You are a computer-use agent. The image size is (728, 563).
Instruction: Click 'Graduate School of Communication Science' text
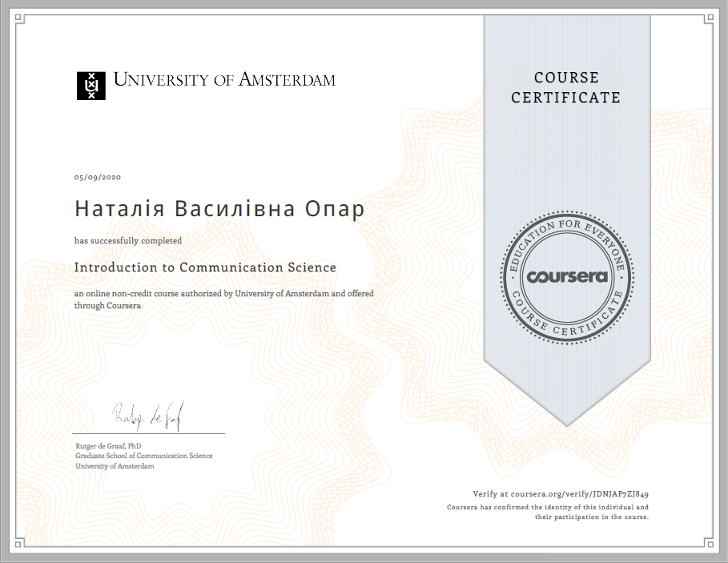[144, 456]
